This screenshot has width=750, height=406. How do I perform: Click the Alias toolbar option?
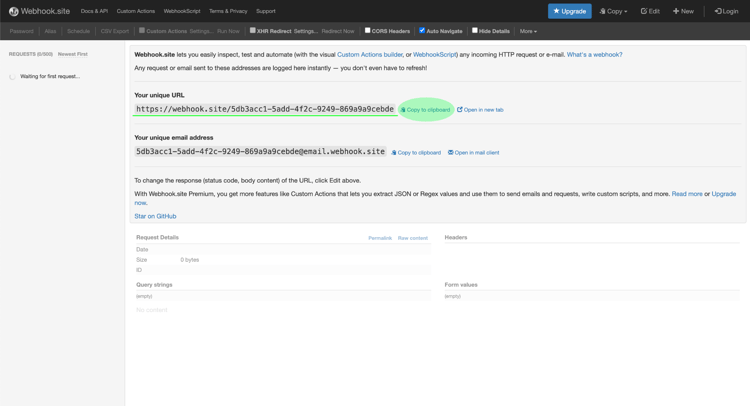point(50,31)
